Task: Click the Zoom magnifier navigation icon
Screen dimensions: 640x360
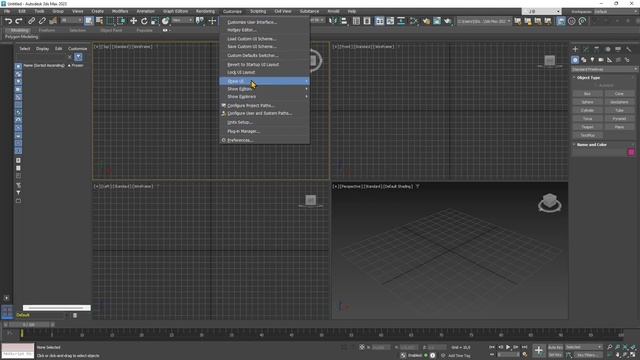Action: [609, 347]
